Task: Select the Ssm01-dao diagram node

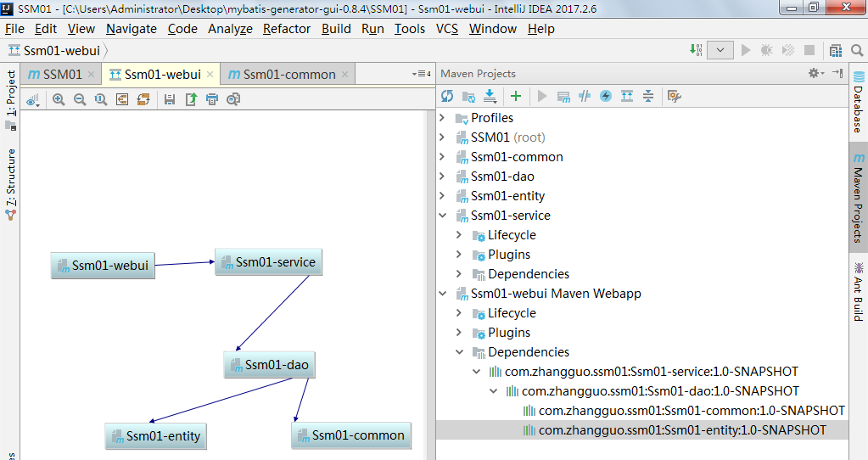Action: [269, 365]
